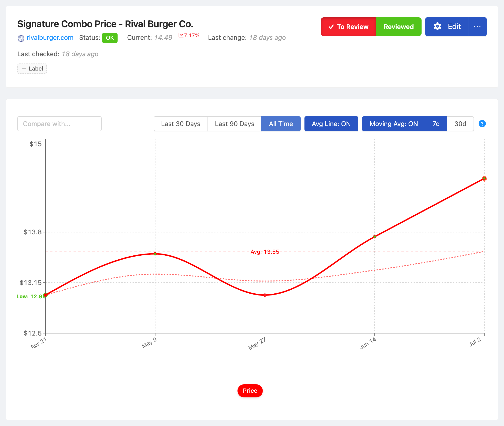Screen dimensions: 504x426
Task: Click the May 27 data point on chart
Action: point(265,295)
